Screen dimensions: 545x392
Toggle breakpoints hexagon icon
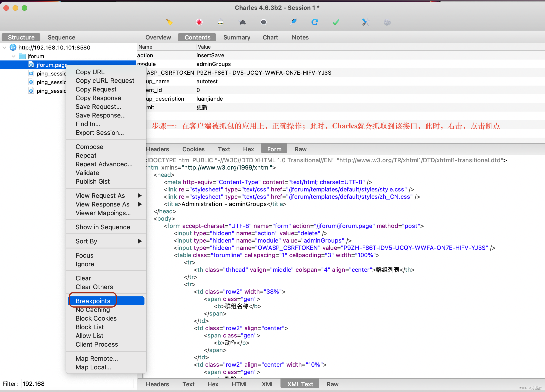click(x=264, y=22)
